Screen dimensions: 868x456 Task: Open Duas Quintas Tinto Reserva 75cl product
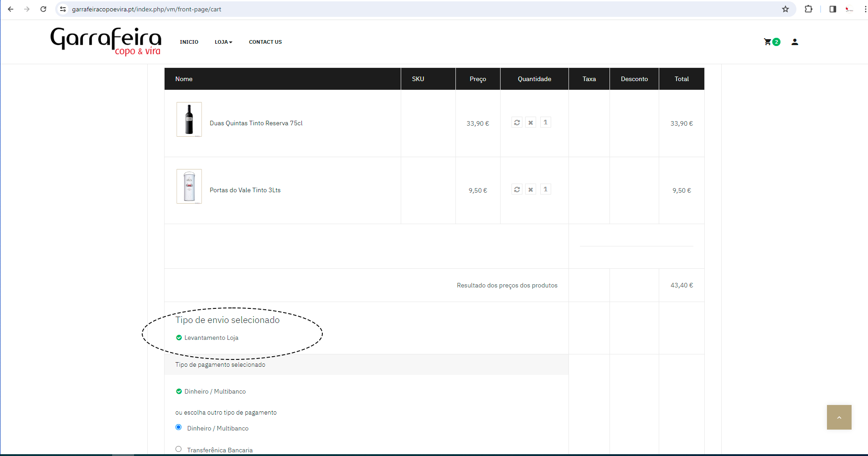pos(256,123)
